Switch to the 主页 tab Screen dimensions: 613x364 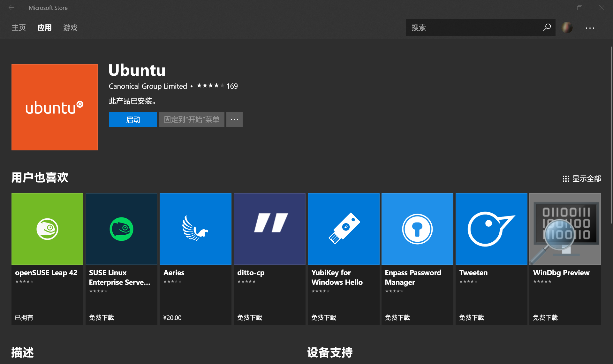click(x=19, y=27)
